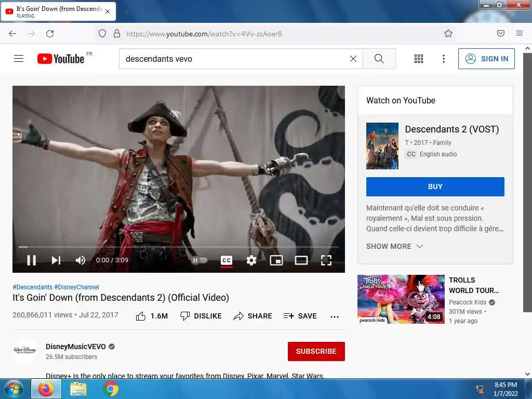Screen dimensions: 532x399
Task: Bookmark this page with the star
Action: click(448, 33)
